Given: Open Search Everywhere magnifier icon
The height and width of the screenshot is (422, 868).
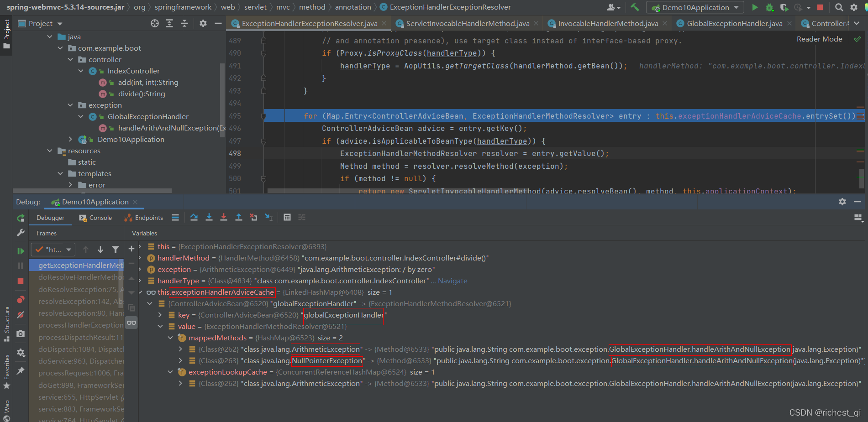Looking at the screenshot, I should 839,7.
